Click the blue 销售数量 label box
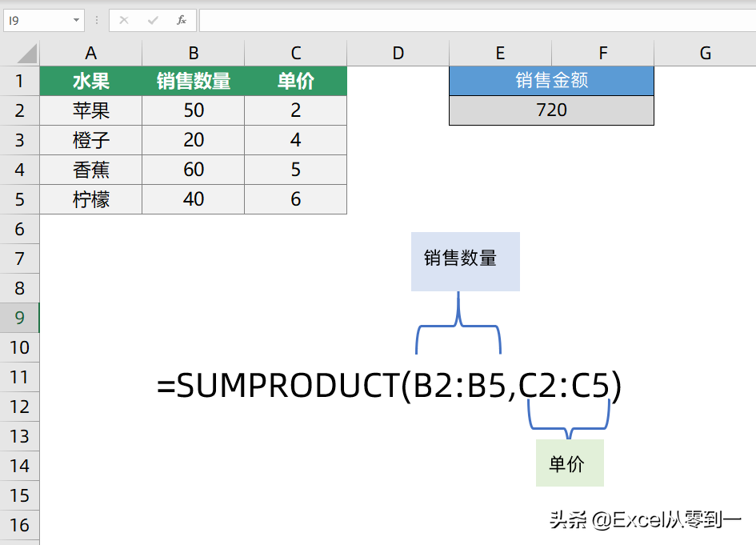 466,262
